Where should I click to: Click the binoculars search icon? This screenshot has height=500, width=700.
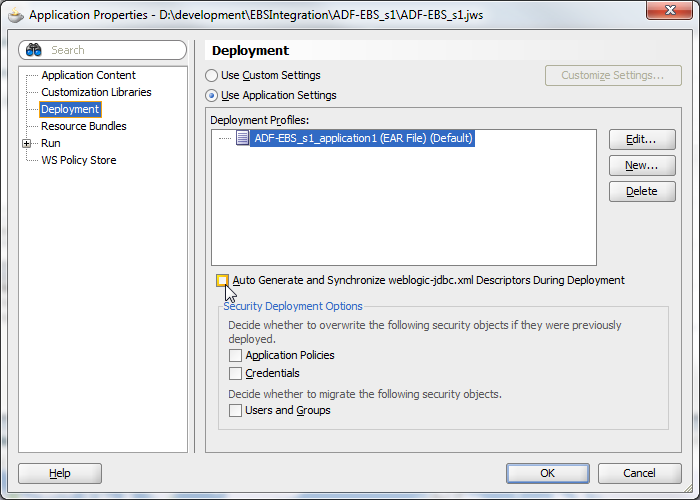33,50
